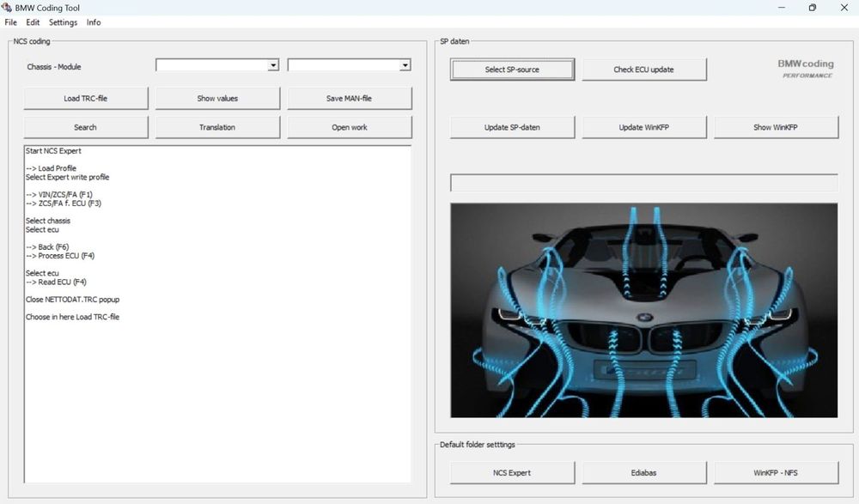859x504 pixels.
Task: Click Update WinKFP button
Action: tap(643, 127)
